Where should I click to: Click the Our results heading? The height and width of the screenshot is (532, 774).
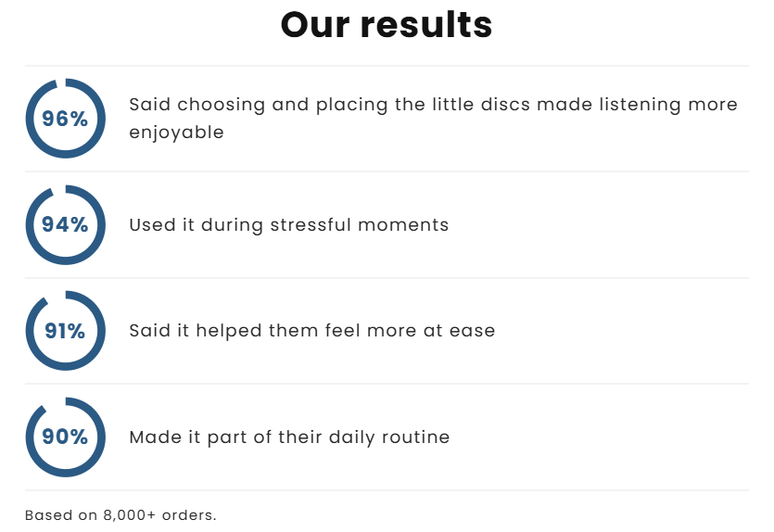(x=387, y=25)
